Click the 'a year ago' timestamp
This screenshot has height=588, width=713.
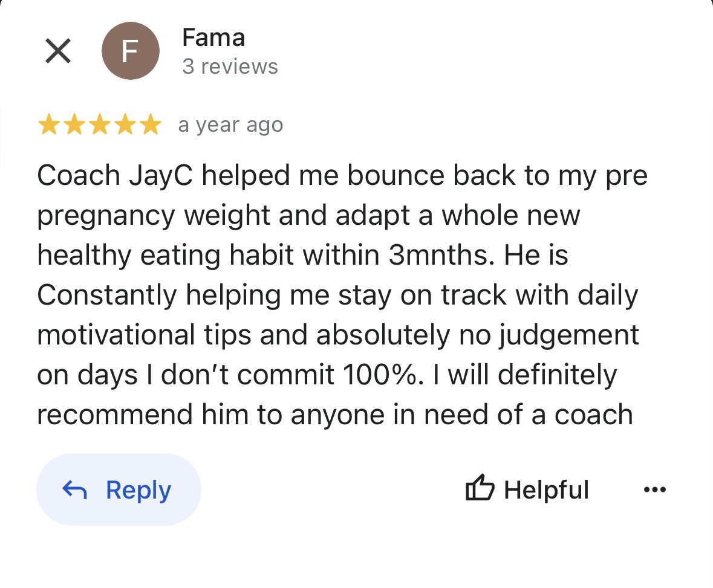coord(230,125)
